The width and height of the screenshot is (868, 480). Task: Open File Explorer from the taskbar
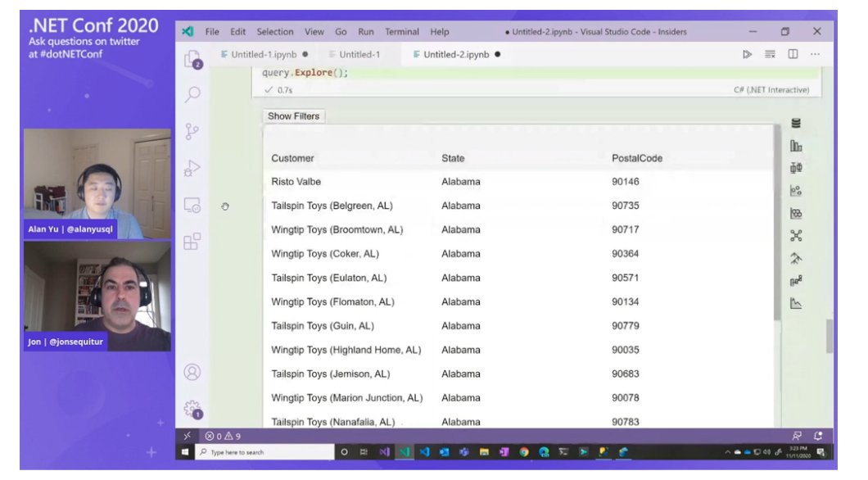tap(484, 452)
